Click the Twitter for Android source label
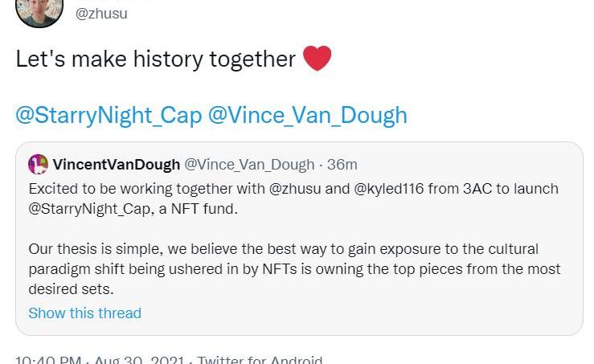This screenshot has width=594, height=364. pyautogui.click(x=260, y=360)
